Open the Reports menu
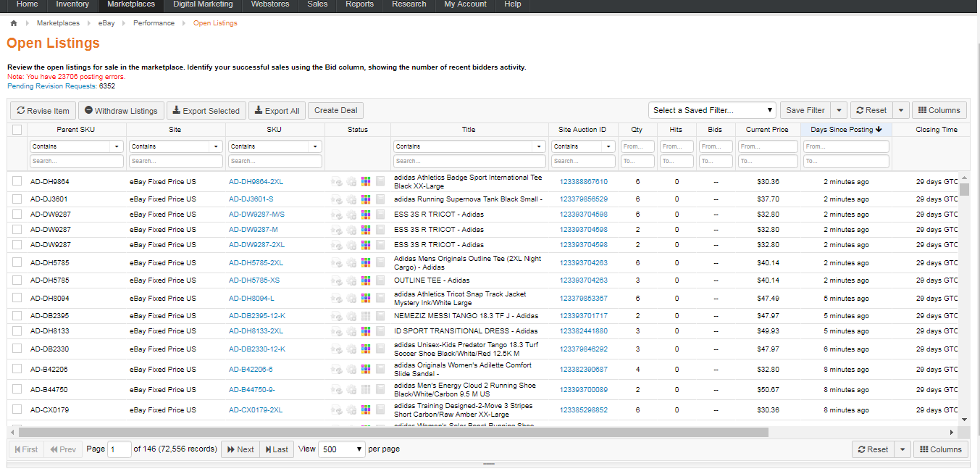980x474 pixels. [359, 4]
